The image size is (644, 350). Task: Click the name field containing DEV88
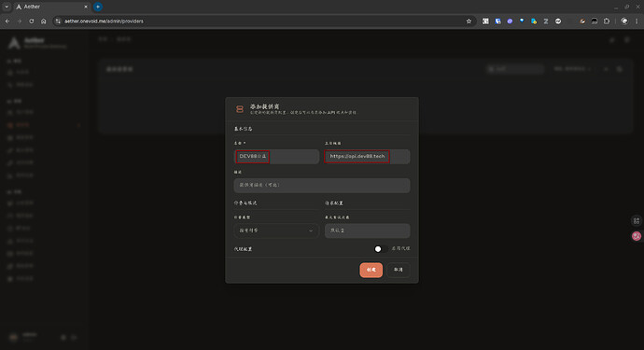point(276,157)
